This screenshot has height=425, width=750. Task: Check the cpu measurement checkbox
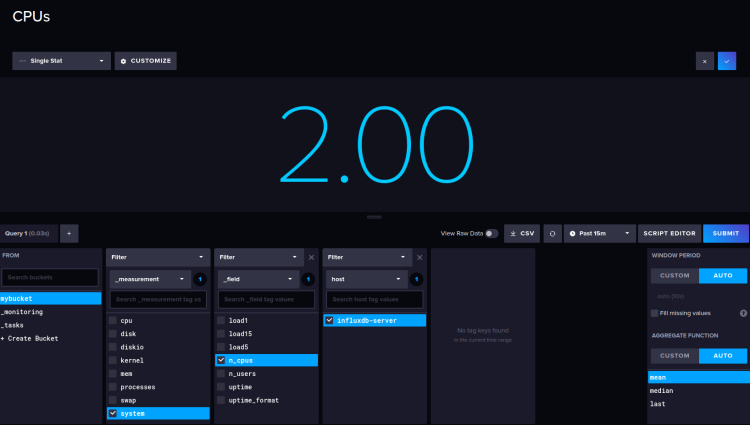pos(113,321)
